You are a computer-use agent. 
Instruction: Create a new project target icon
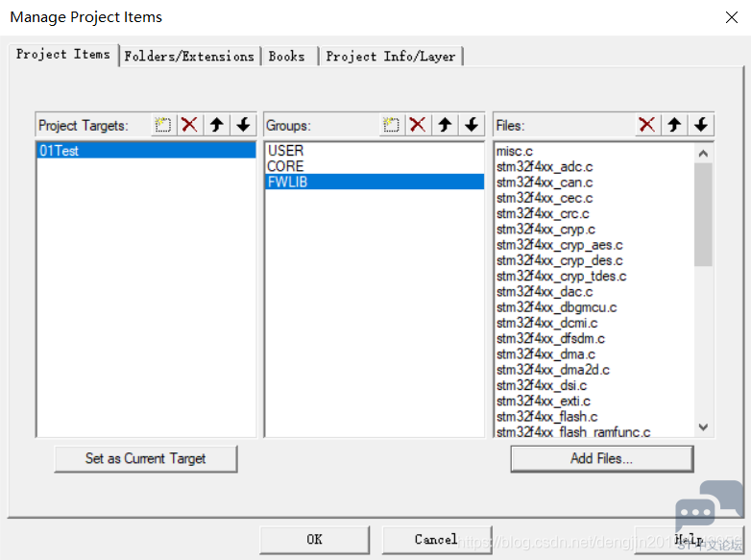(x=163, y=125)
